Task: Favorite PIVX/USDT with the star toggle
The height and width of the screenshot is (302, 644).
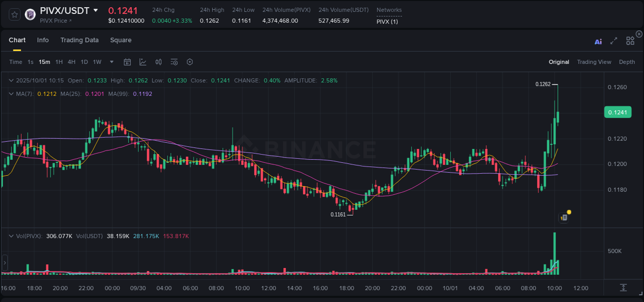Action: click(14, 15)
